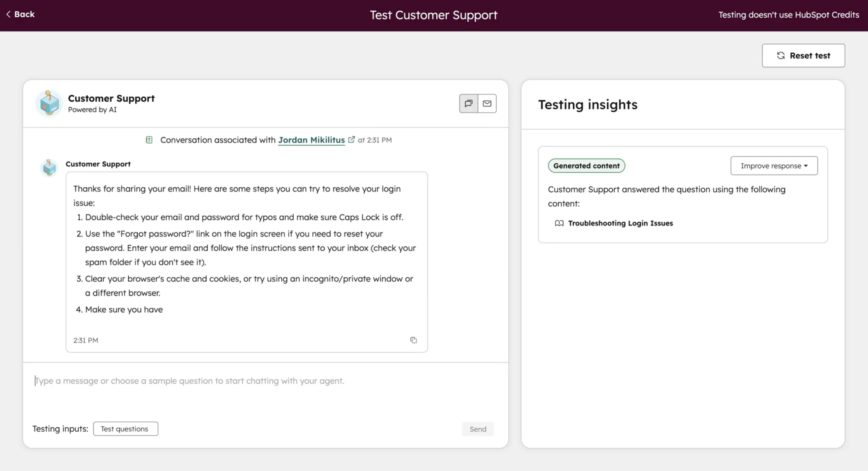Click the book icon next to Troubleshooting Login Issues
The width and height of the screenshot is (868, 471).
559,223
